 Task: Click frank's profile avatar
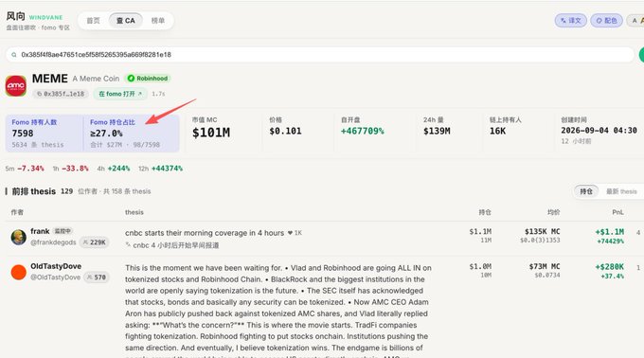point(19,238)
